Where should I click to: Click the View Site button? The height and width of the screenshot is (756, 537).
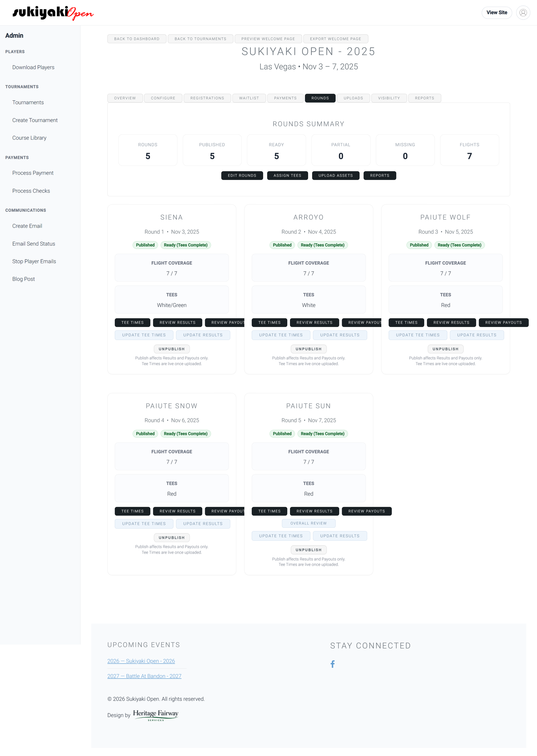tap(497, 13)
